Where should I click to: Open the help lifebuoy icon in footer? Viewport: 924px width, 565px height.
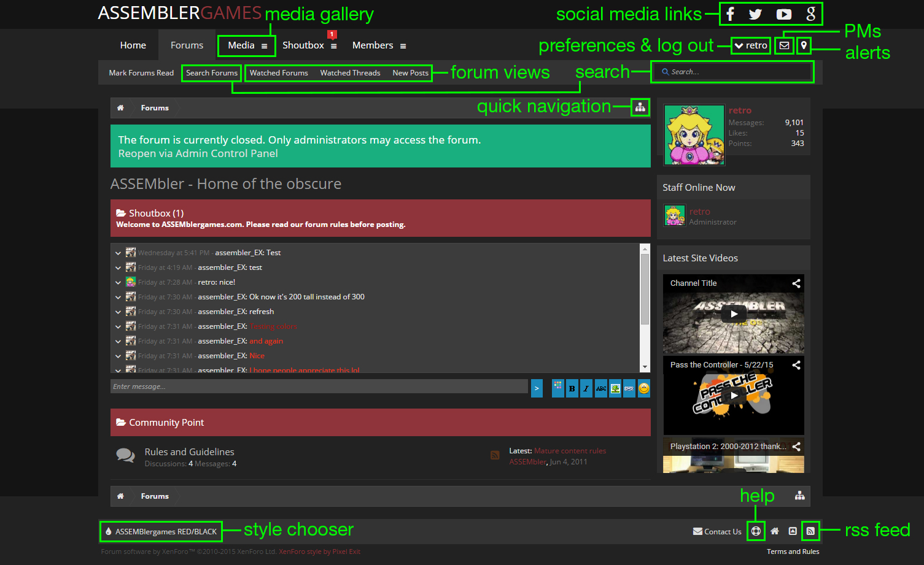[756, 531]
